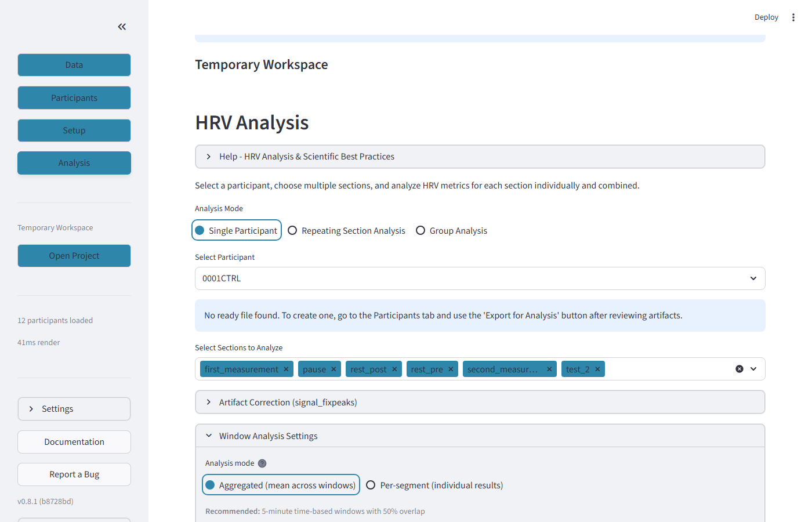Click the Analysis mode help icon
This screenshot has width=812, height=522.
pyautogui.click(x=262, y=463)
